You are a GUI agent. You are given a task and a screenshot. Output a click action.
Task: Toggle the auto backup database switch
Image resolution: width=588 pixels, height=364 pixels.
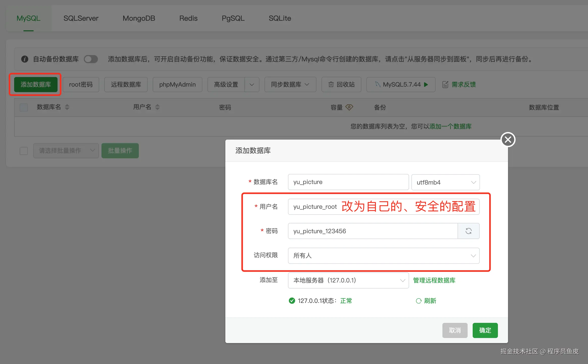click(x=91, y=59)
